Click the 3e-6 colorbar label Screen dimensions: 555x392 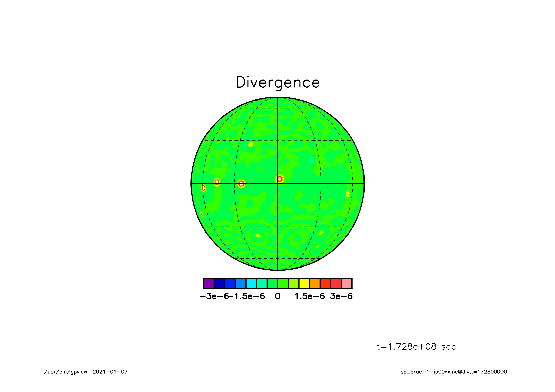(x=341, y=296)
